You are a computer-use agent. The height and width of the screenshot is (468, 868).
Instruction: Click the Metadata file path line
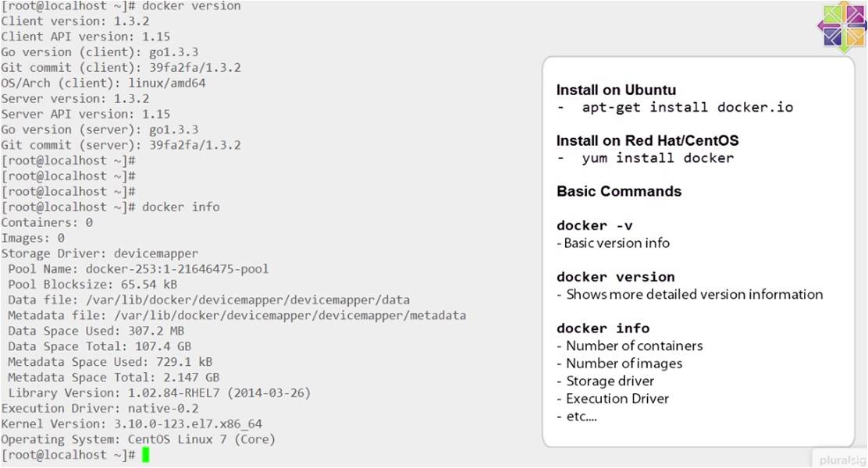click(x=237, y=315)
